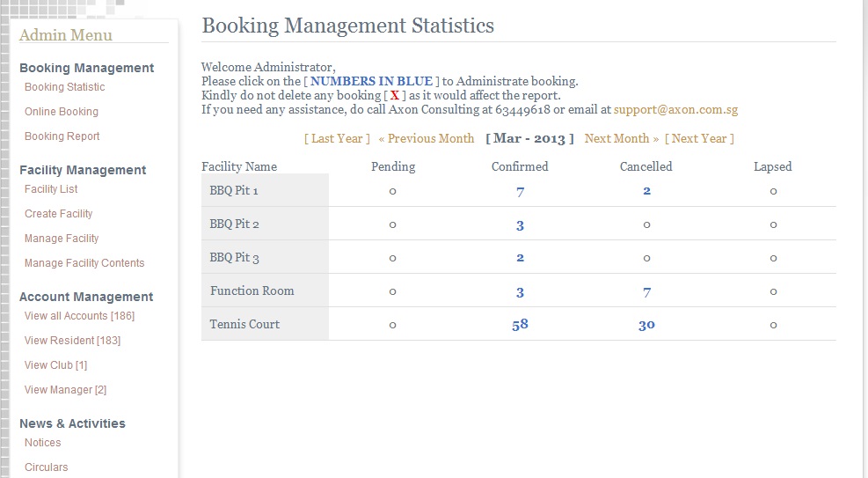868x478 pixels.
Task: Open Tennis Court cancelled bookings count 30
Action: tap(646, 325)
